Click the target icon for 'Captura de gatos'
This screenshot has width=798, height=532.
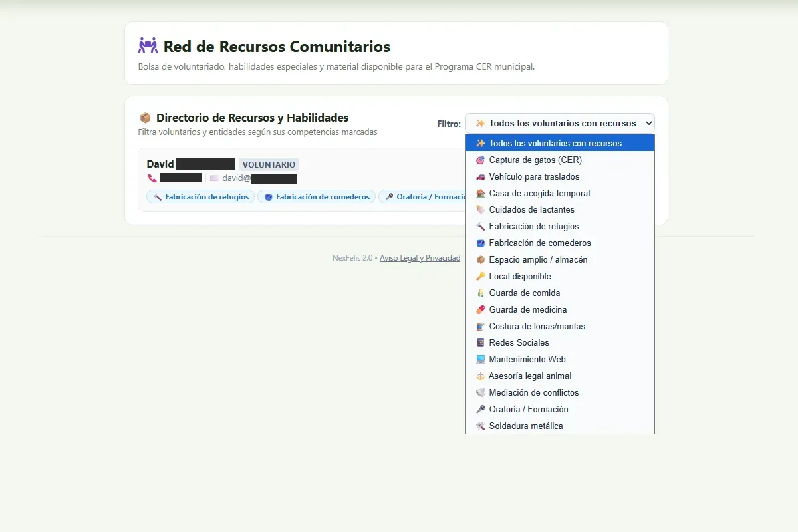pos(481,160)
